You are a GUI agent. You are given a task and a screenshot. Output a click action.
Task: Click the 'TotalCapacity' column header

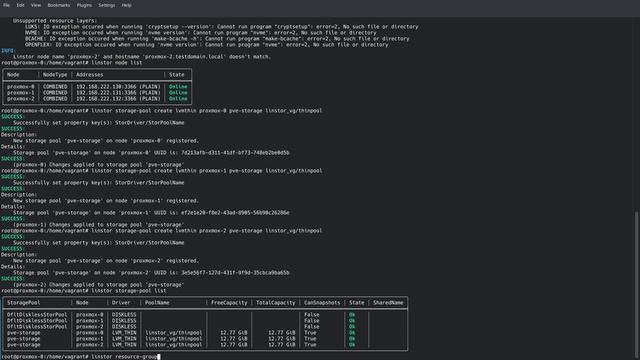pyautogui.click(x=276, y=302)
